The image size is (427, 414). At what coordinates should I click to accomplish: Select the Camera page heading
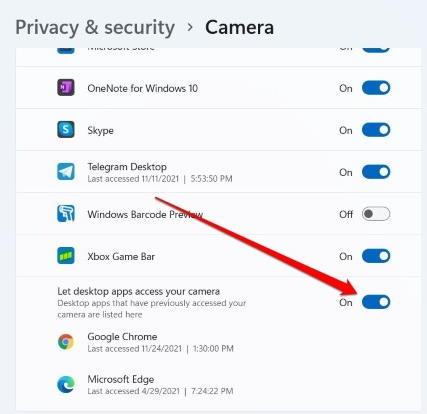(239, 27)
